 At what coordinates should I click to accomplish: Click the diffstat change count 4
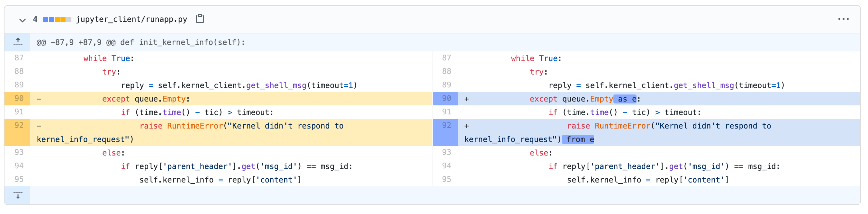[x=35, y=19]
